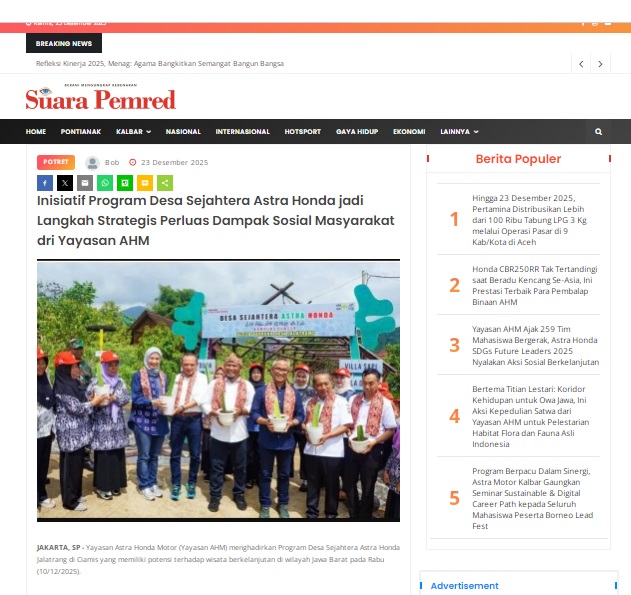This screenshot has height=595, width=631.
Task: Share article via WhatsApp
Action: pyautogui.click(x=105, y=183)
